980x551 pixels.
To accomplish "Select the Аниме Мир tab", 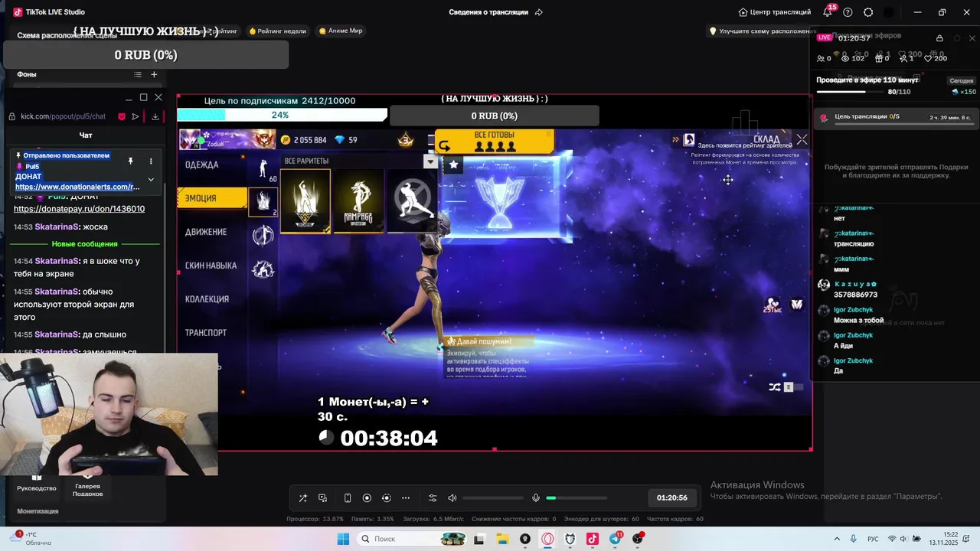I will 341,31.
